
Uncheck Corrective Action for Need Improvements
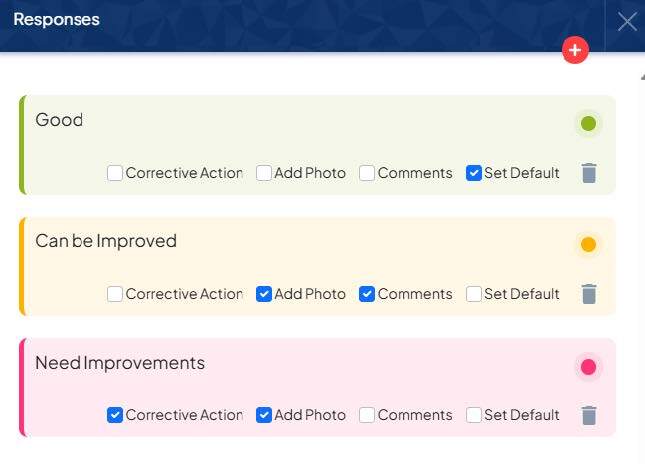[x=115, y=415]
